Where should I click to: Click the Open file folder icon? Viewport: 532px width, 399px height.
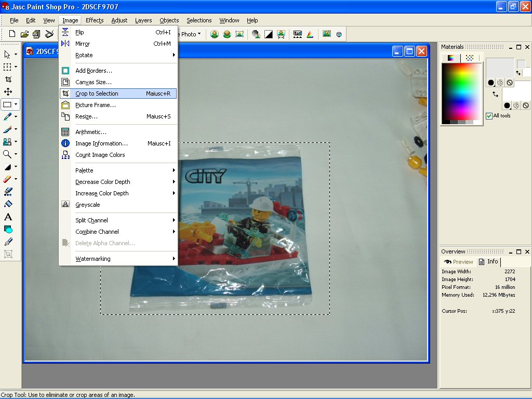coord(24,34)
